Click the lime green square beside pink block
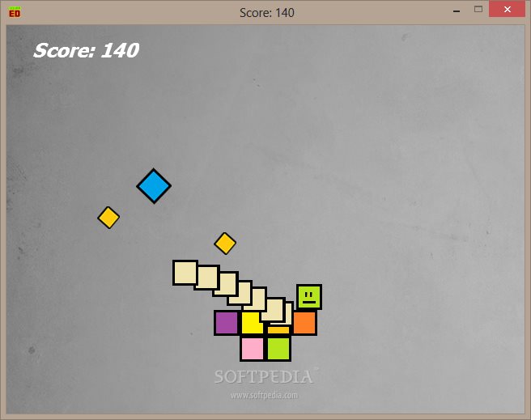531x420 pixels. (x=278, y=349)
